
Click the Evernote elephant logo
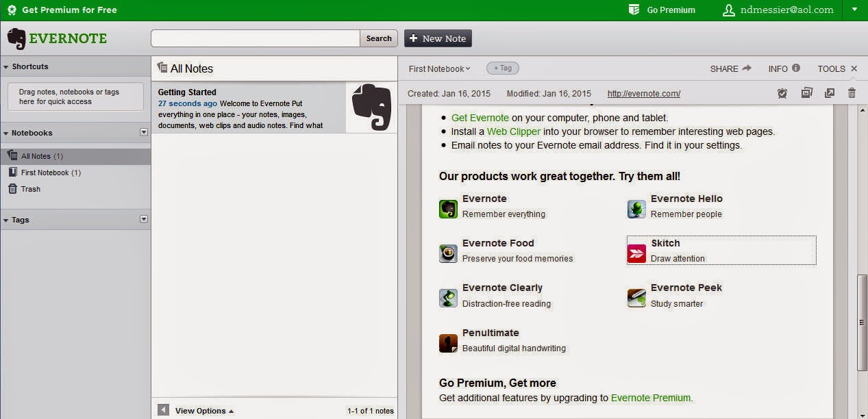[x=16, y=38]
